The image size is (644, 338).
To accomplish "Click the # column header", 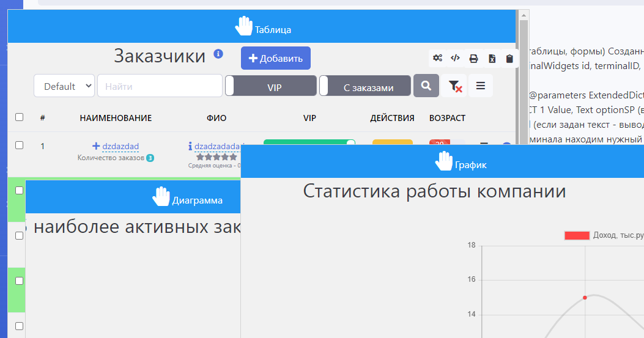I will pyautogui.click(x=42, y=119).
